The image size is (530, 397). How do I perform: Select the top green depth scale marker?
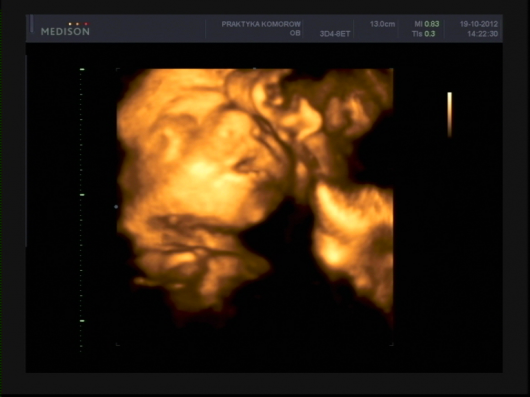click(x=82, y=69)
